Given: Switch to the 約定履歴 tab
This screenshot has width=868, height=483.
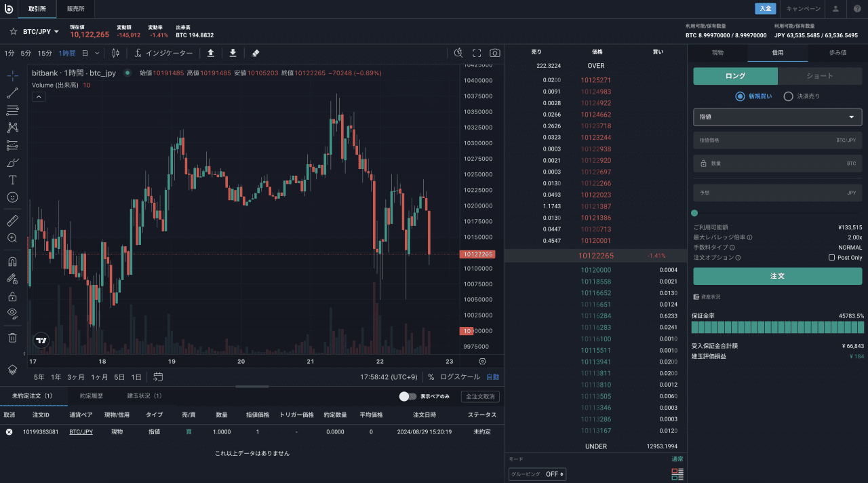Looking at the screenshot, I should (91, 395).
